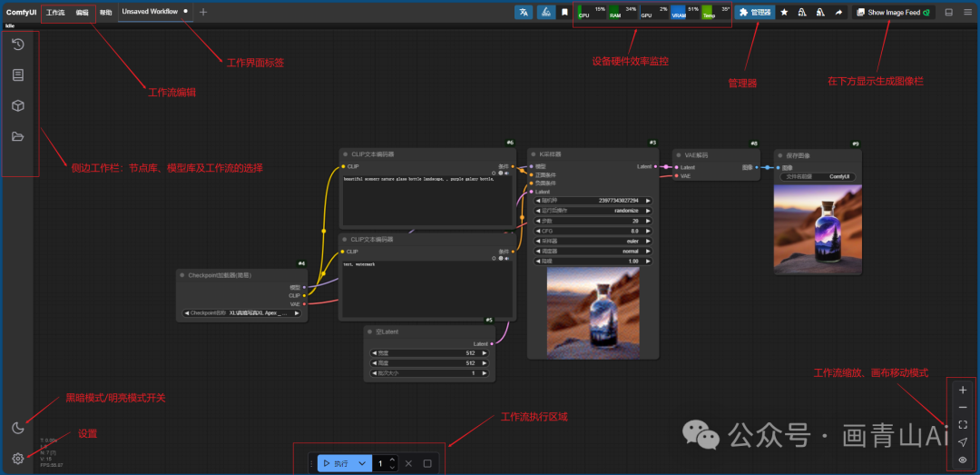Click the batch count number field
Image resolution: width=980 pixels, height=475 pixels.
tap(380, 464)
